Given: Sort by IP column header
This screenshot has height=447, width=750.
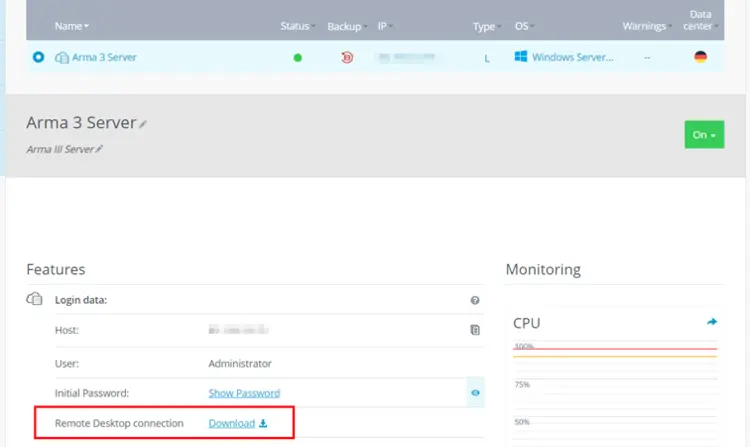Looking at the screenshot, I should [385, 26].
